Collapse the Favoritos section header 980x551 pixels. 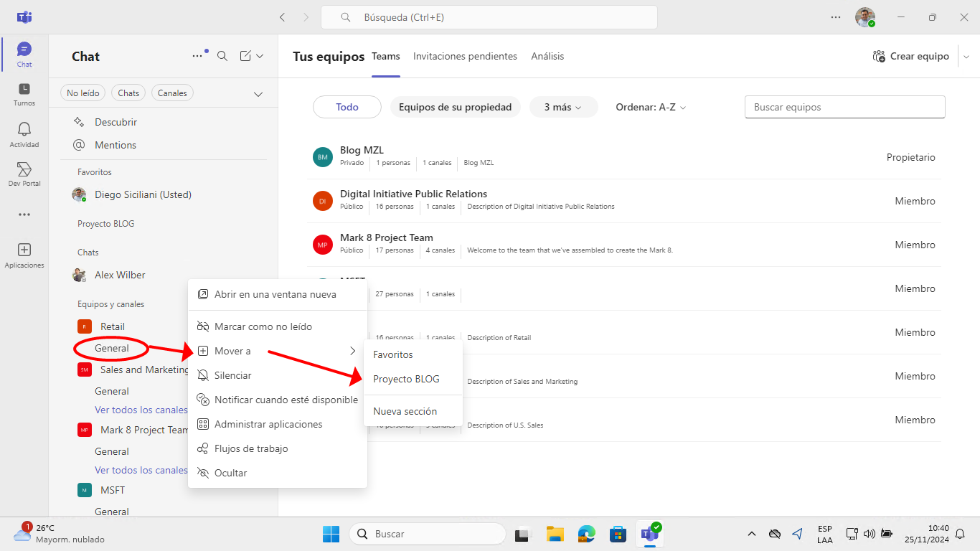(x=95, y=172)
